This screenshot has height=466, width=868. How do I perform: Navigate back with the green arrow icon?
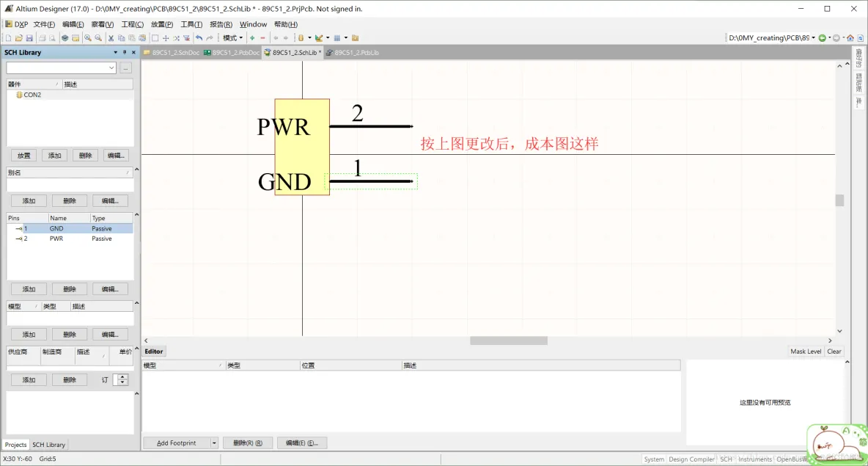[823, 38]
